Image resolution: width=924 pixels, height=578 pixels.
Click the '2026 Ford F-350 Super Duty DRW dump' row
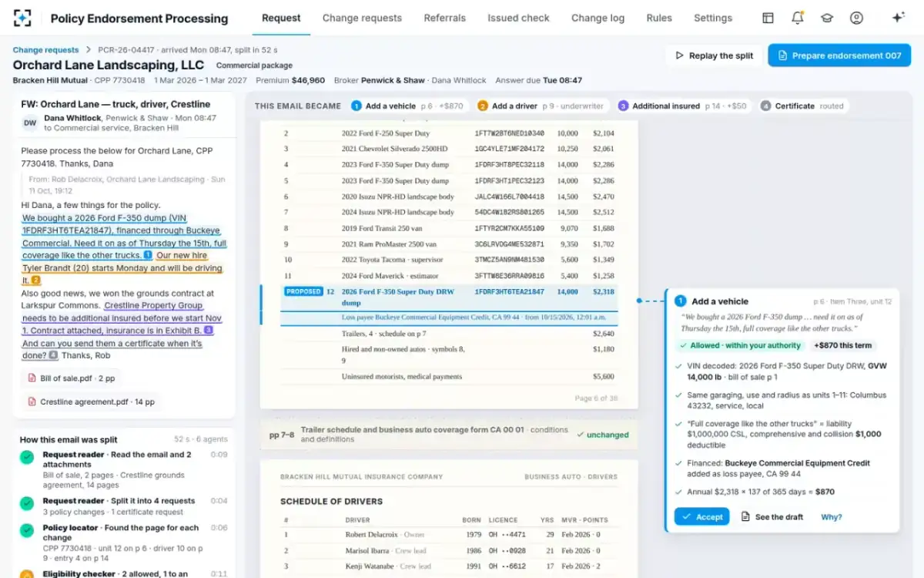449,297
